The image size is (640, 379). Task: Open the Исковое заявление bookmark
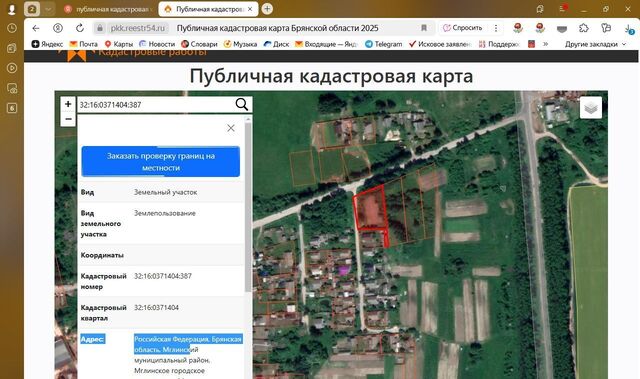pos(440,44)
